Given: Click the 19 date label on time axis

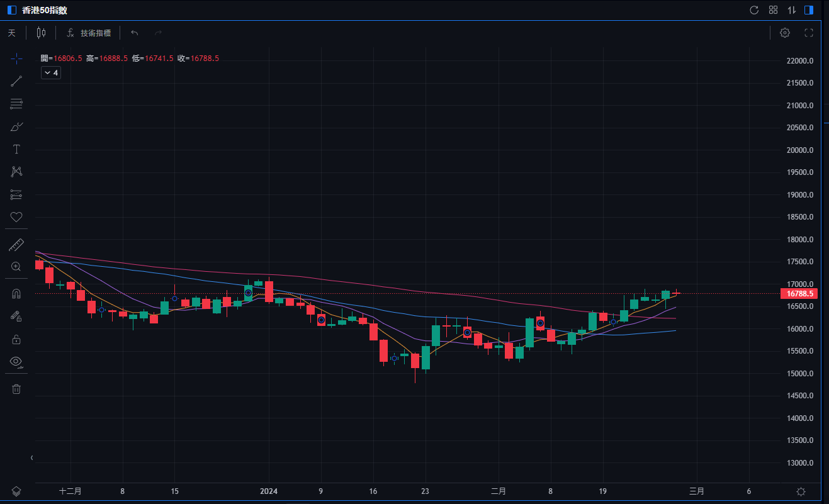Looking at the screenshot, I should 603,491.
